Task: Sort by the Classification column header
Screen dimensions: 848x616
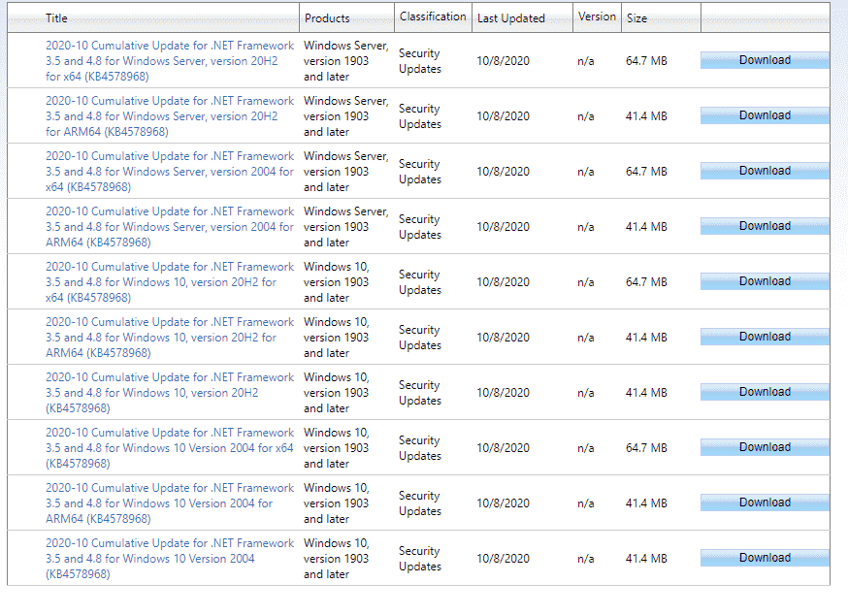Action: point(433,16)
